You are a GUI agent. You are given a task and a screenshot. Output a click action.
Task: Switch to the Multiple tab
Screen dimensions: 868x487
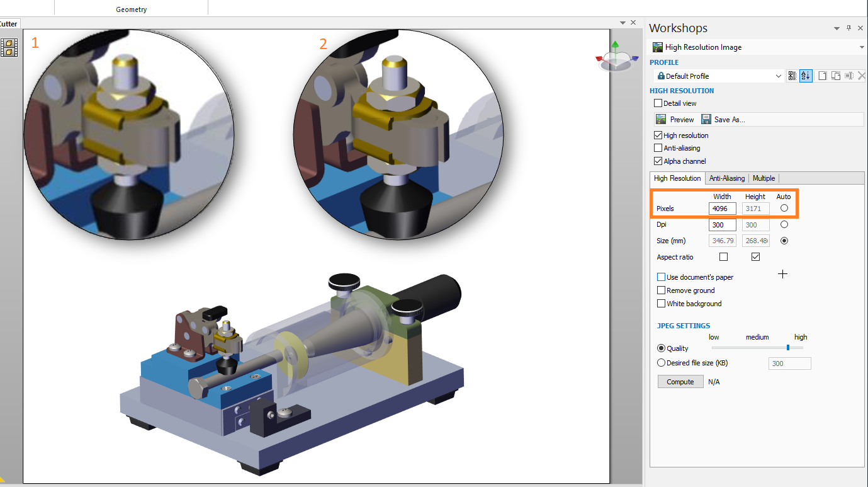click(x=764, y=178)
